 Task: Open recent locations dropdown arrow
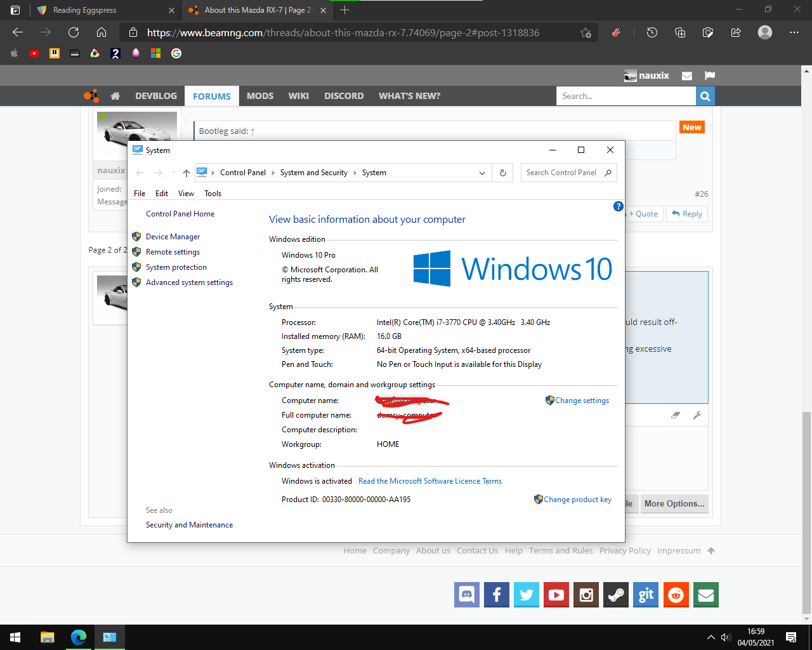coord(173,173)
